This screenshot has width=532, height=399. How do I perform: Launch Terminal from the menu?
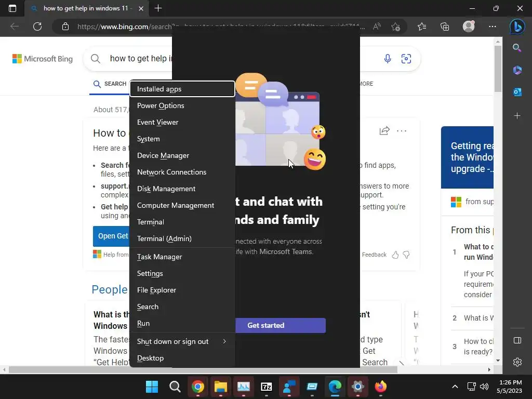[x=182, y=222]
